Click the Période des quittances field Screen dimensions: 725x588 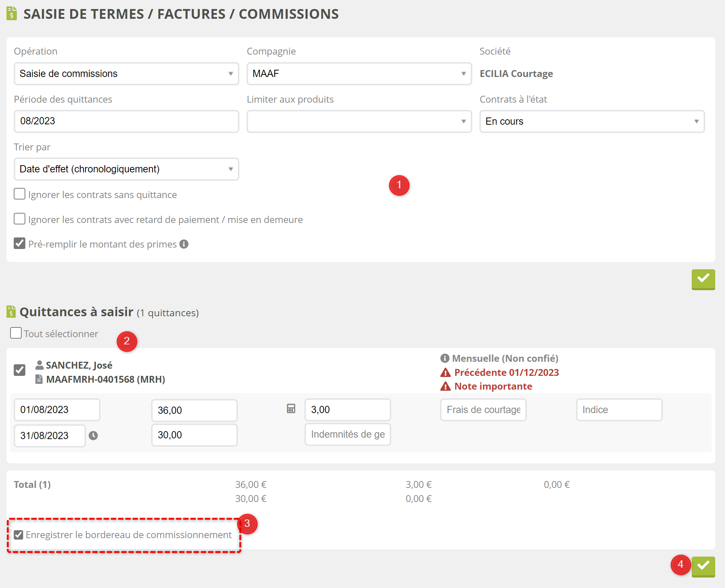point(126,121)
